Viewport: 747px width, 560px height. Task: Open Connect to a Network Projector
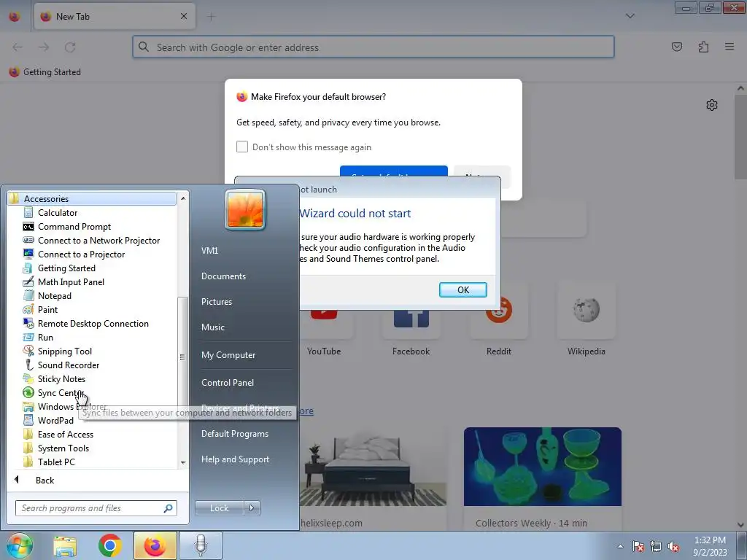tap(98, 241)
